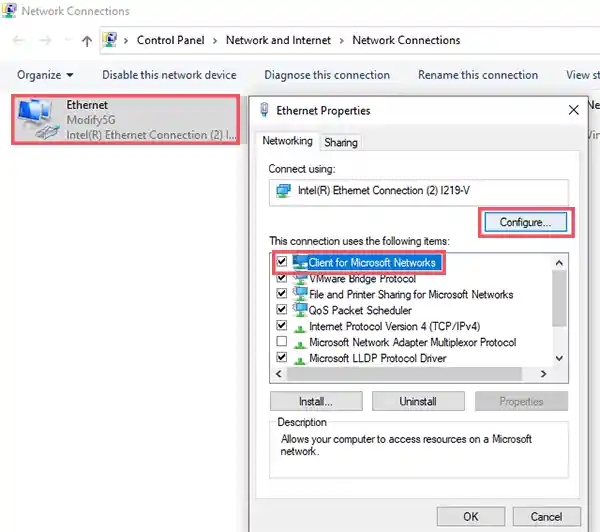This screenshot has width=600, height=532.
Task: Switch to the Sharing tab
Action: [341, 142]
